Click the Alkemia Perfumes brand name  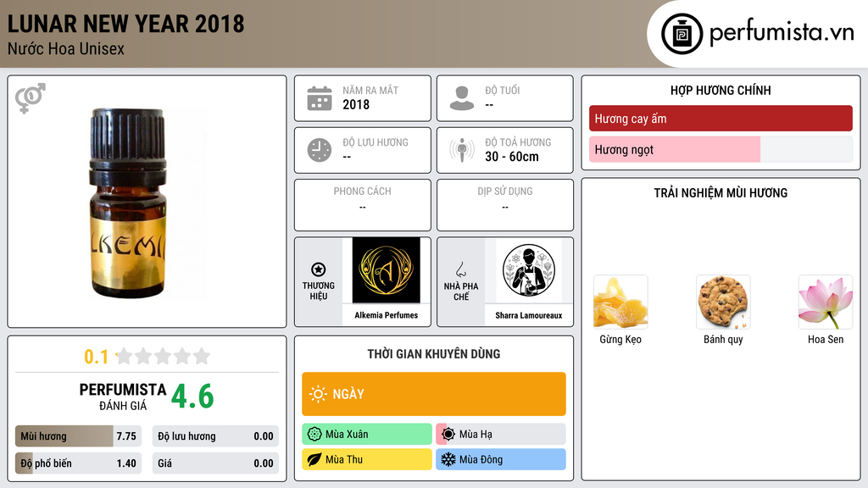(x=386, y=315)
